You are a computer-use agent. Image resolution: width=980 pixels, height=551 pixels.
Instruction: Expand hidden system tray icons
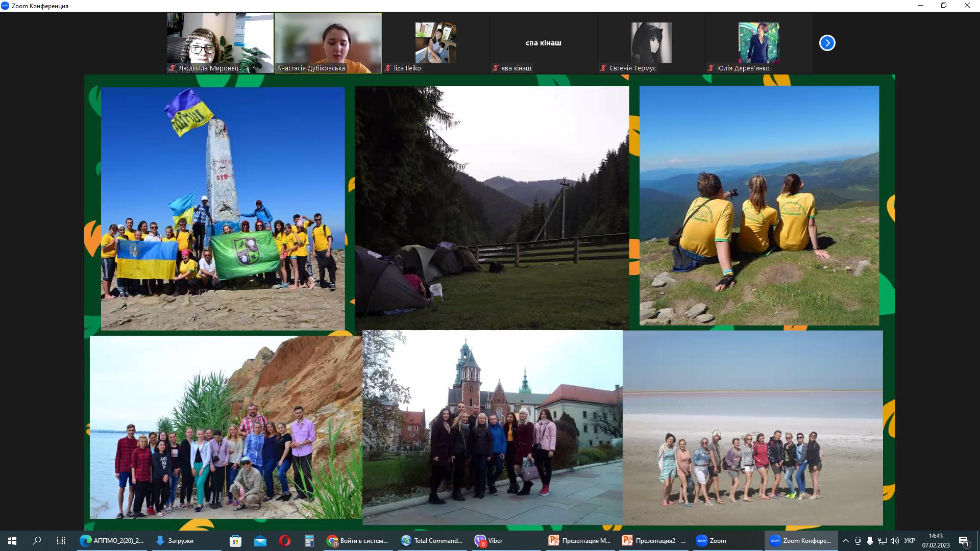846,541
